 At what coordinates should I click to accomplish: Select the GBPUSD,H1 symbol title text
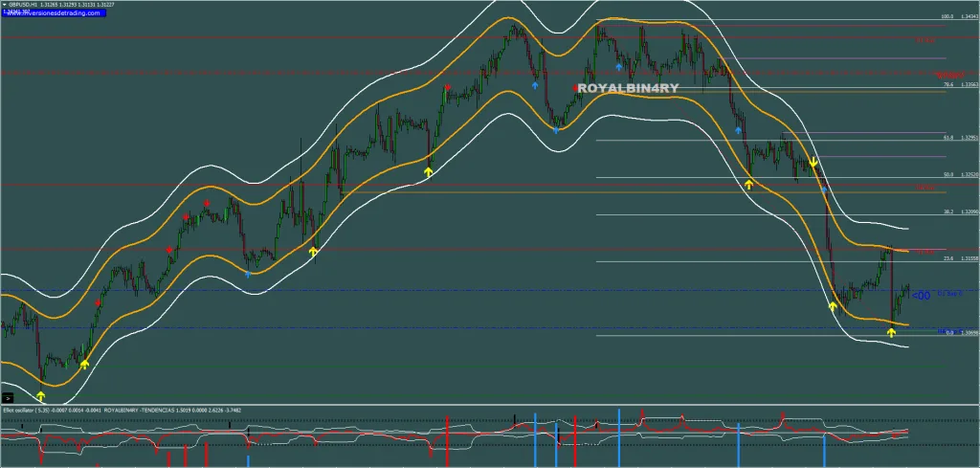coord(23,5)
